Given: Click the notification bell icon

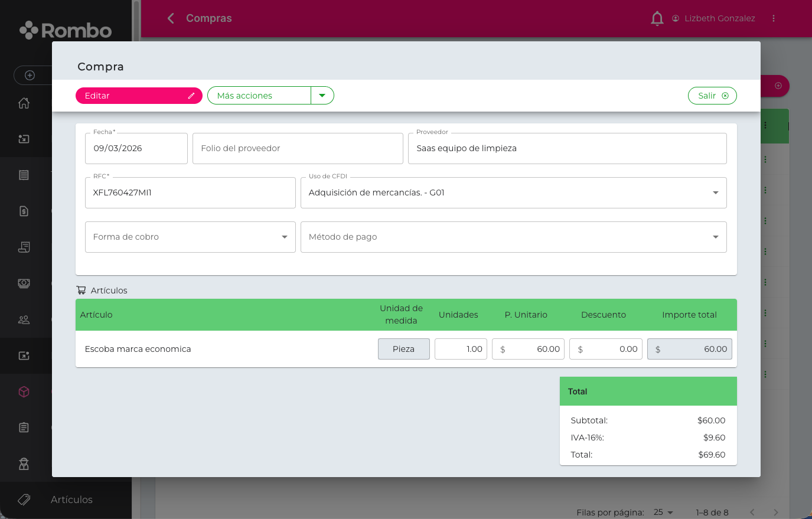Looking at the screenshot, I should click(x=657, y=19).
